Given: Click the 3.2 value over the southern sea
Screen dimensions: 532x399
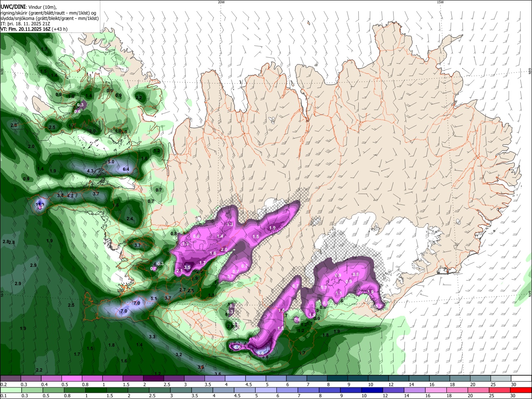Looking at the screenshot, I should 179,355.
